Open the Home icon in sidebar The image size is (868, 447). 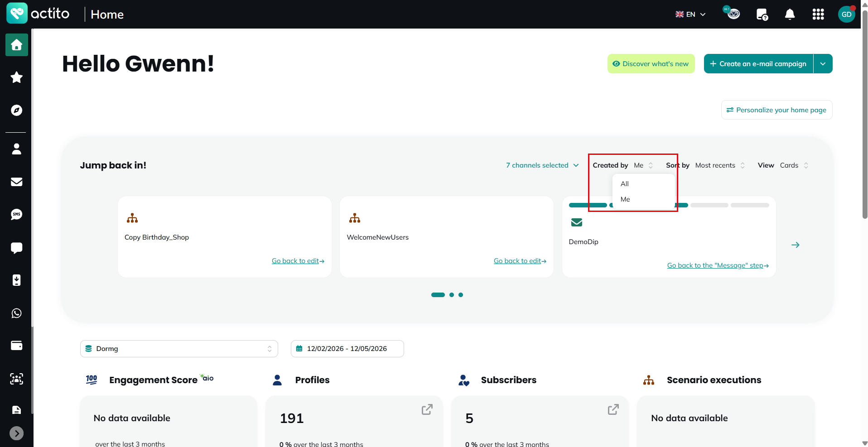click(x=17, y=45)
